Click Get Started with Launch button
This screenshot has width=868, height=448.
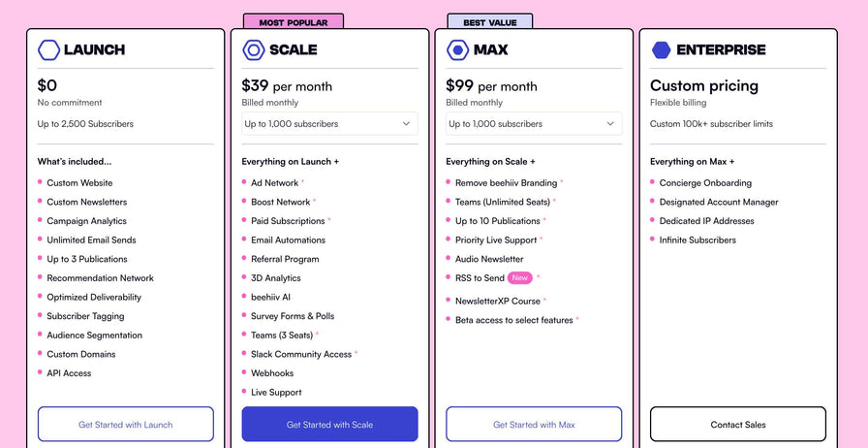click(x=126, y=425)
